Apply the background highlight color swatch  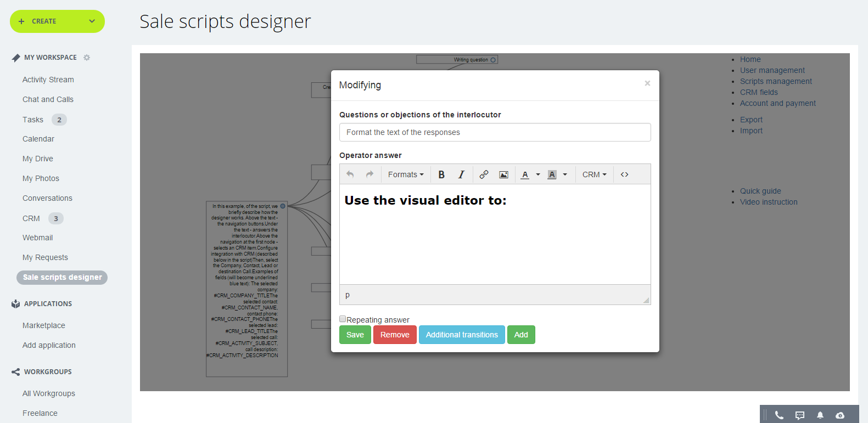point(552,174)
